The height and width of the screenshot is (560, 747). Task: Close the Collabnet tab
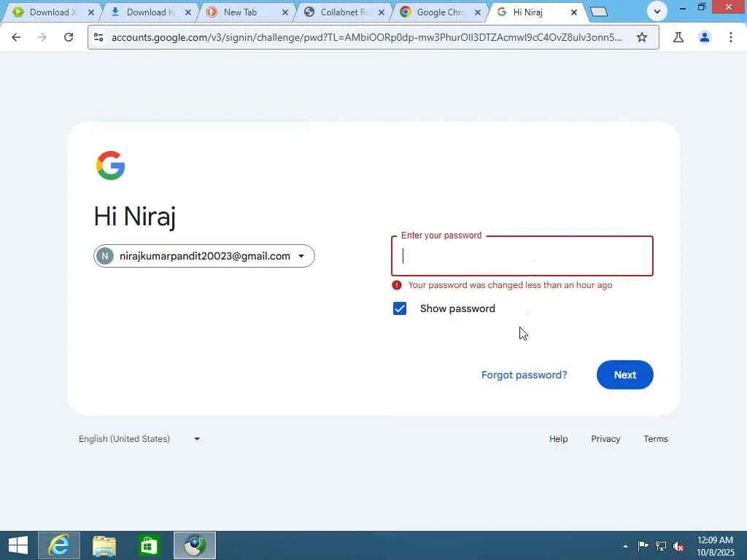(382, 12)
